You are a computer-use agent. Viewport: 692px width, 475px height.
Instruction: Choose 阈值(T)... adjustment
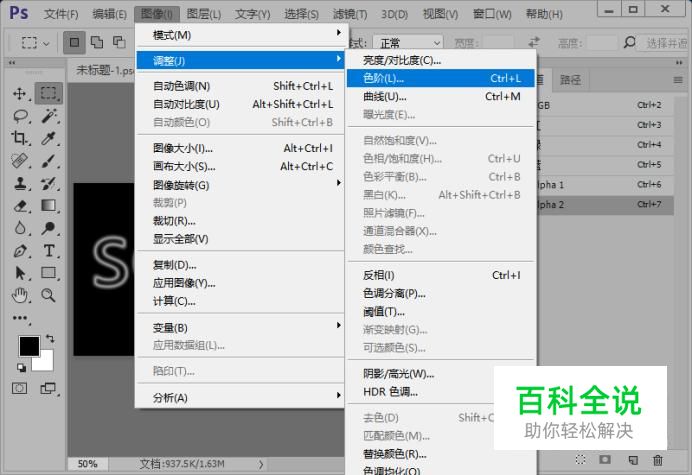tap(440, 312)
